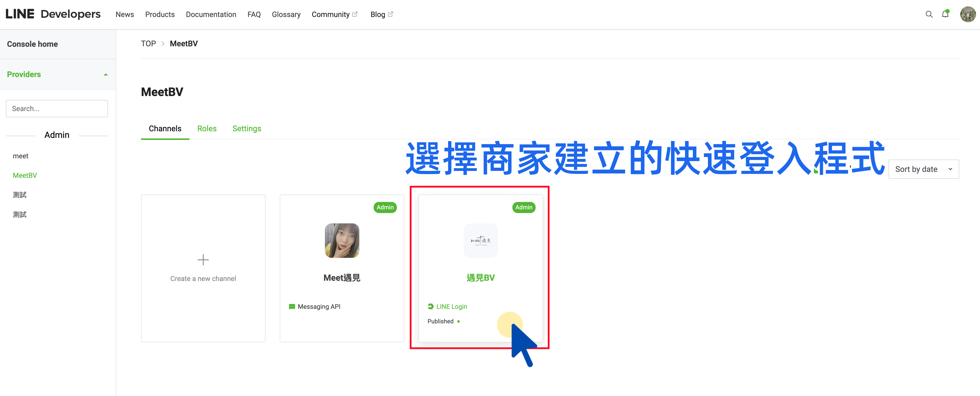Viewport: 980px width, 396px height.
Task: Open the Sort by date dropdown
Action: [x=923, y=169]
